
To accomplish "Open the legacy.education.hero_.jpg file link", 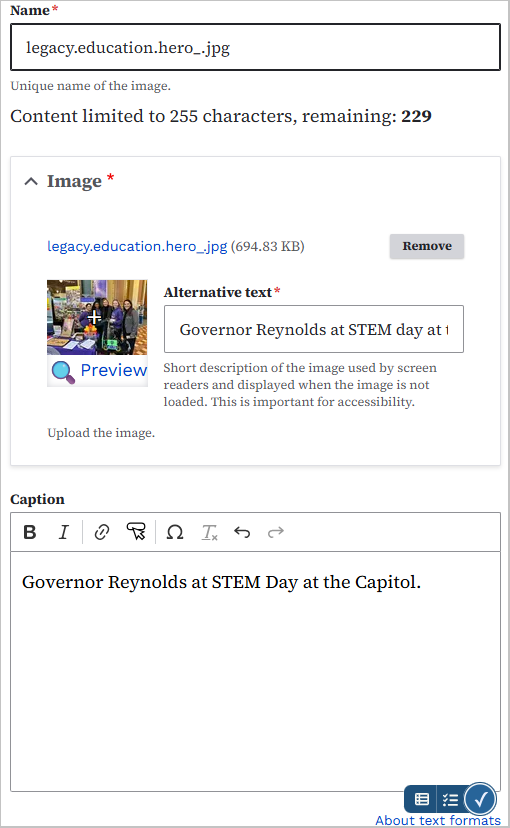I will tap(137, 246).
